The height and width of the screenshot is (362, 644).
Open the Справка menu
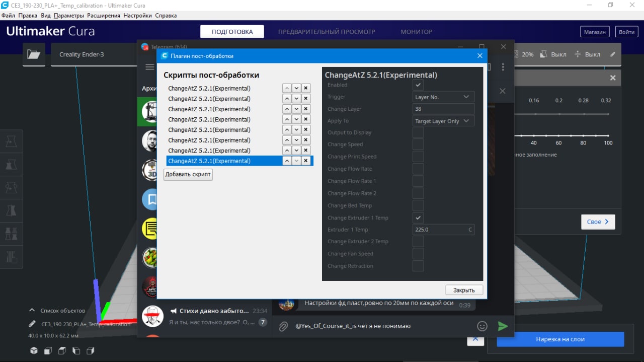pyautogui.click(x=166, y=16)
